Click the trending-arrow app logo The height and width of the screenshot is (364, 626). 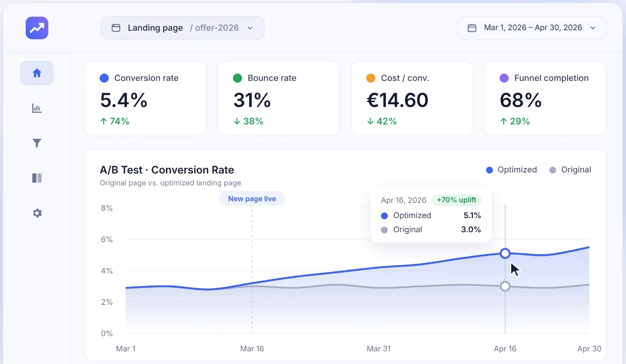37,28
